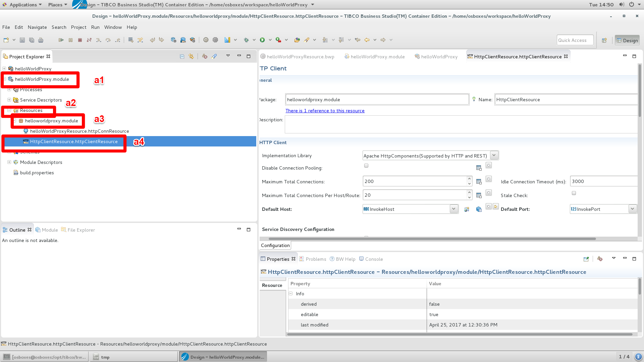Image resolution: width=644 pixels, height=362 pixels.
Task: Toggle Link with Editor in Project Explorer
Action: click(x=191, y=56)
